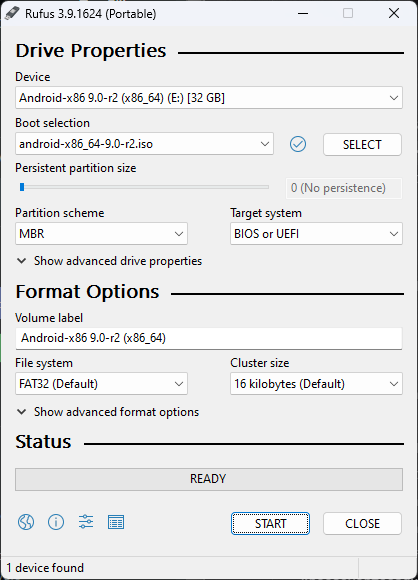Open the language selection globe icon
The height and width of the screenshot is (580, 418).
coord(26,522)
